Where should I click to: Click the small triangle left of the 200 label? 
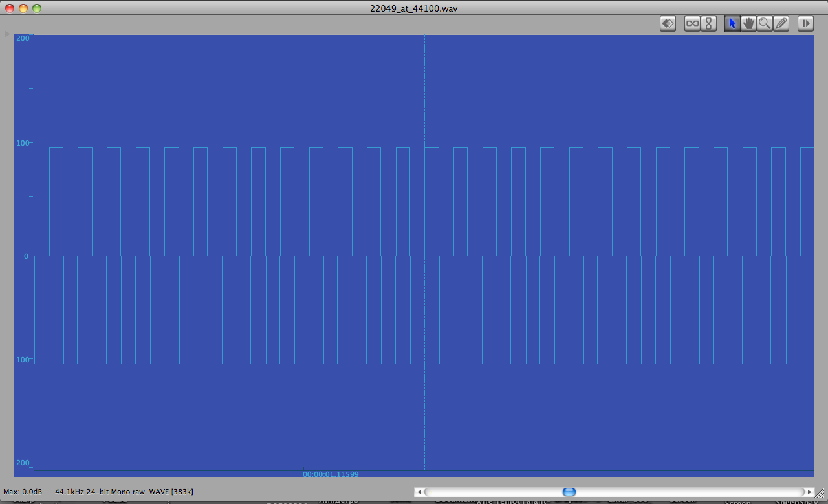click(x=7, y=34)
